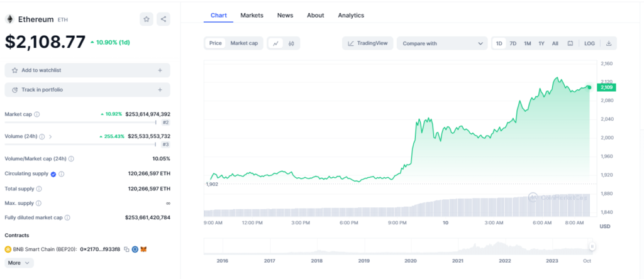644x279 pixels.
Task: Click the shield icon next to contract
Action: [x=135, y=249]
